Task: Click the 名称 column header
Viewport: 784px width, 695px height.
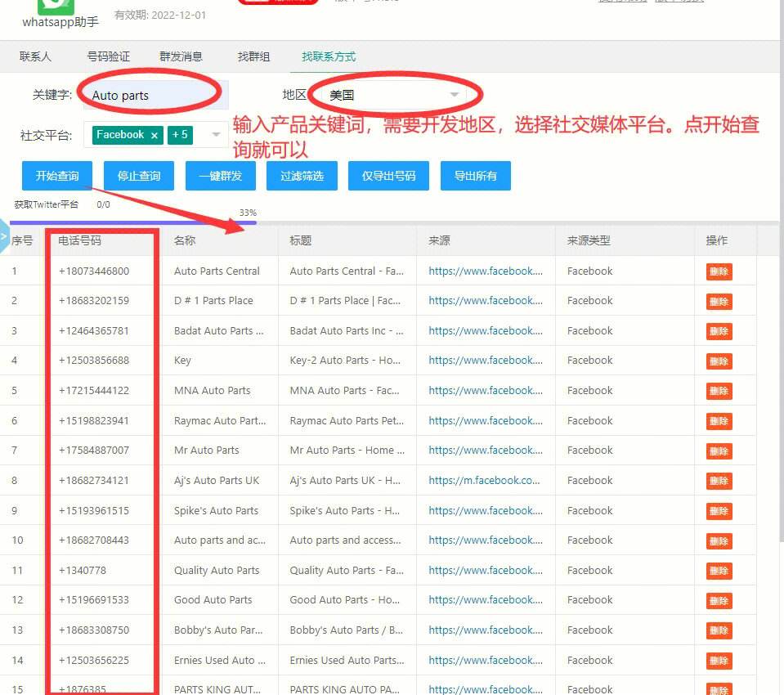Action: coord(185,240)
